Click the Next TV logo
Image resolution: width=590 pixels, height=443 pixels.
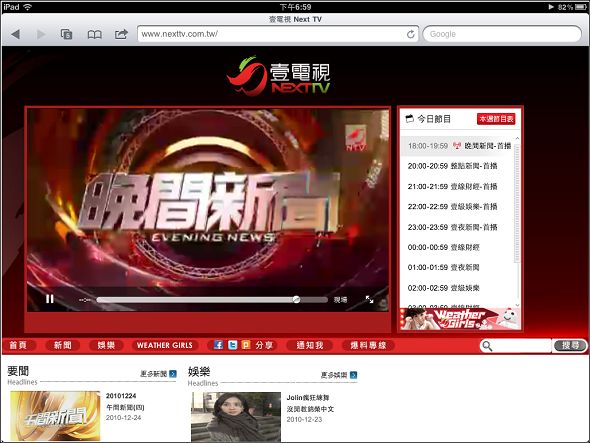point(278,75)
